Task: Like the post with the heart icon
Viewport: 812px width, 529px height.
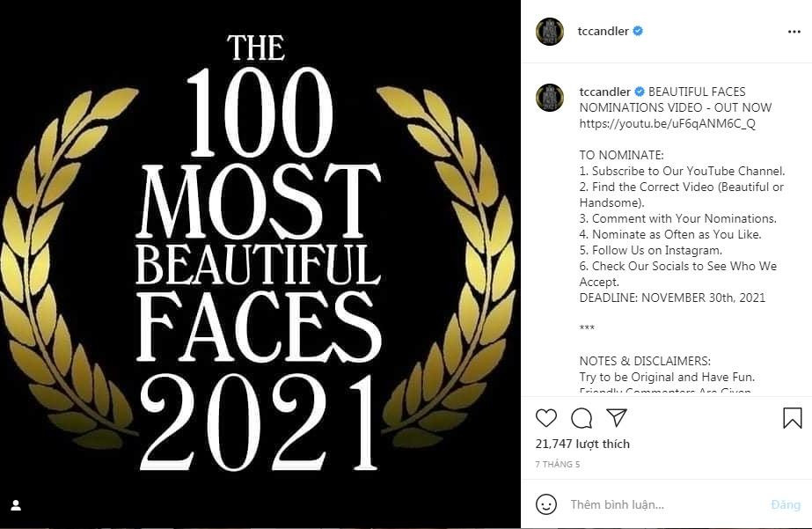Action: (546, 417)
